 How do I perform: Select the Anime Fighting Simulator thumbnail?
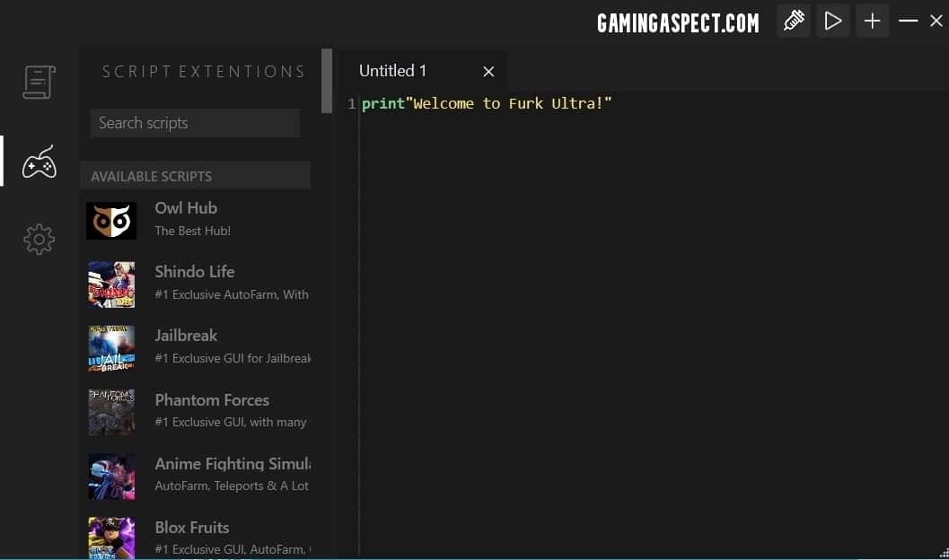click(111, 477)
